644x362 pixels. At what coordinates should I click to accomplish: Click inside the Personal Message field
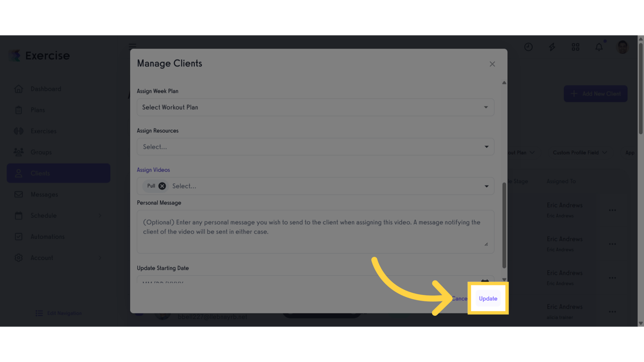(315, 231)
